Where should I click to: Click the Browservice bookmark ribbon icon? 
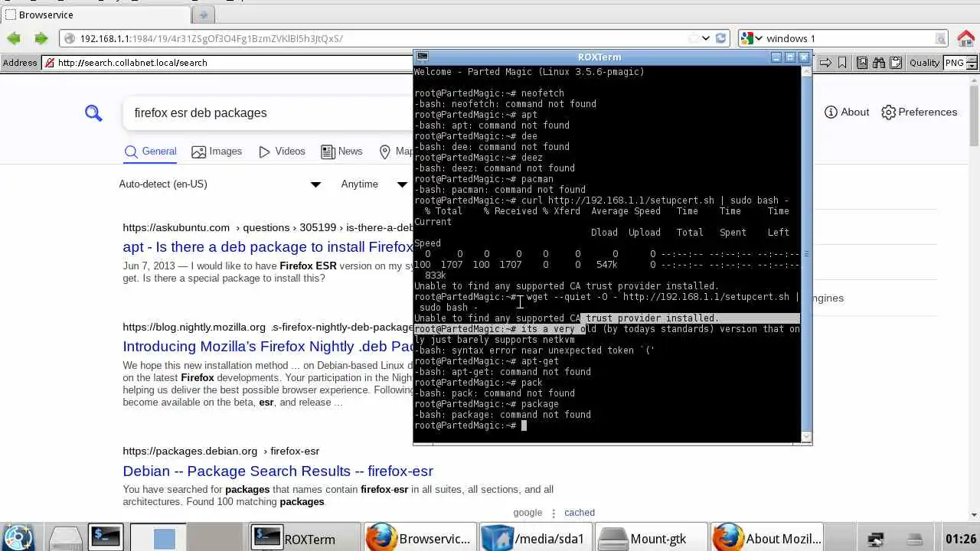843,63
